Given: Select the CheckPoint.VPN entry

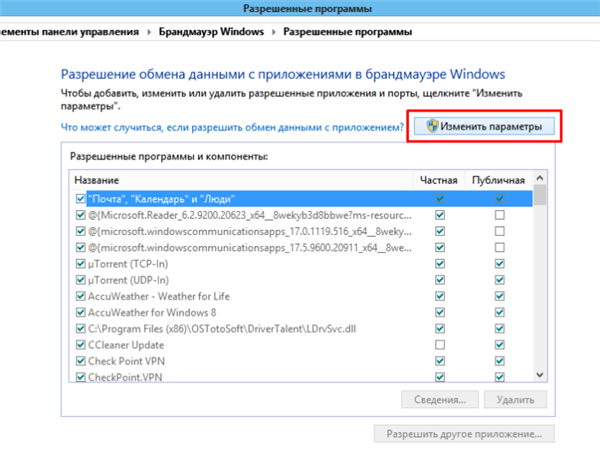Looking at the screenshot, I should (x=125, y=377).
